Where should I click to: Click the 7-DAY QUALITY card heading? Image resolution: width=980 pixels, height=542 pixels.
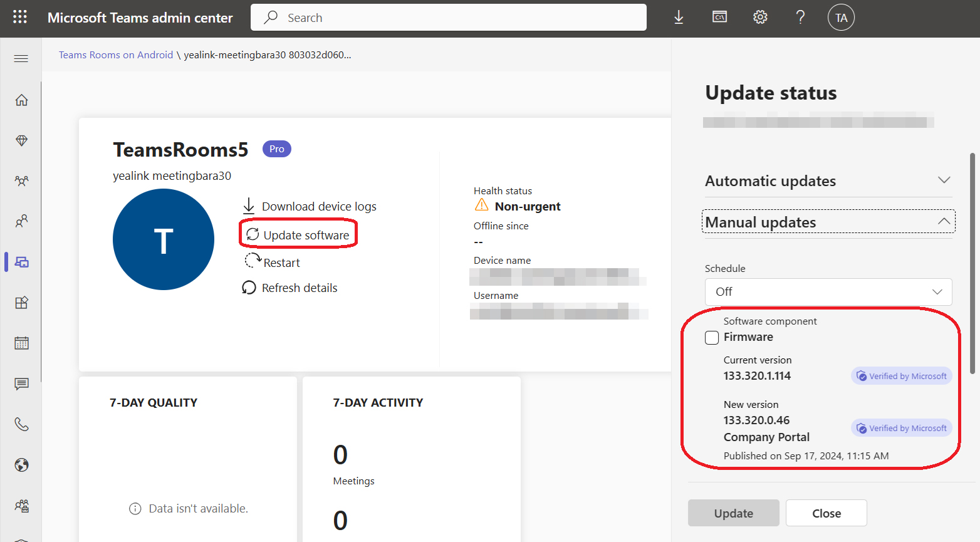click(x=154, y=403)
